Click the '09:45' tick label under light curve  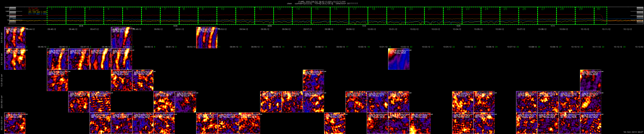pyautogui.click(x=81, y=26)
